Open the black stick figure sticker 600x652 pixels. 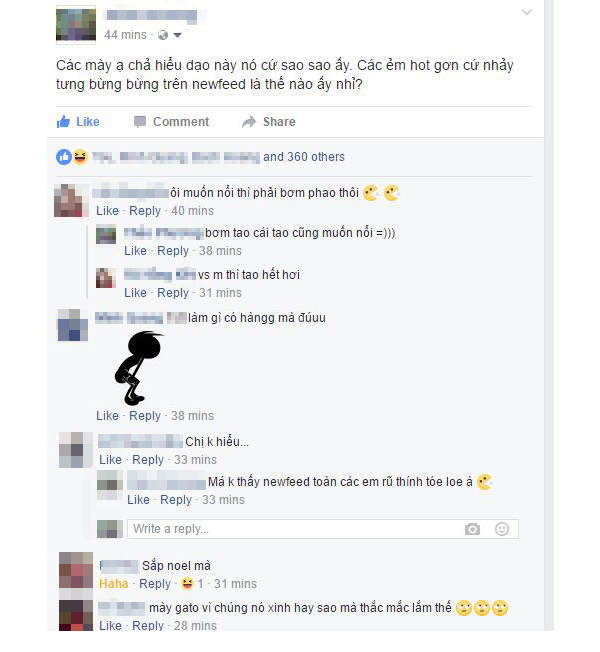click(138, 368)
